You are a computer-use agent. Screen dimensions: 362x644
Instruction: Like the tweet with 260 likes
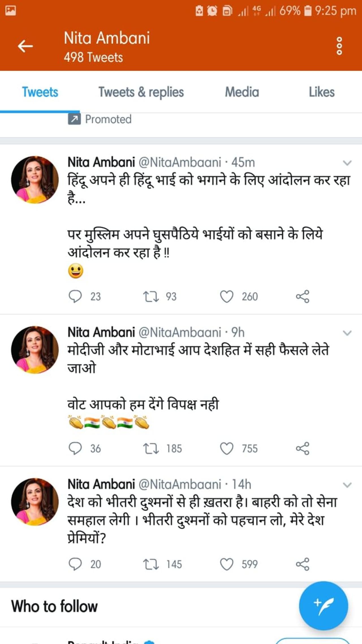[227, 296]
